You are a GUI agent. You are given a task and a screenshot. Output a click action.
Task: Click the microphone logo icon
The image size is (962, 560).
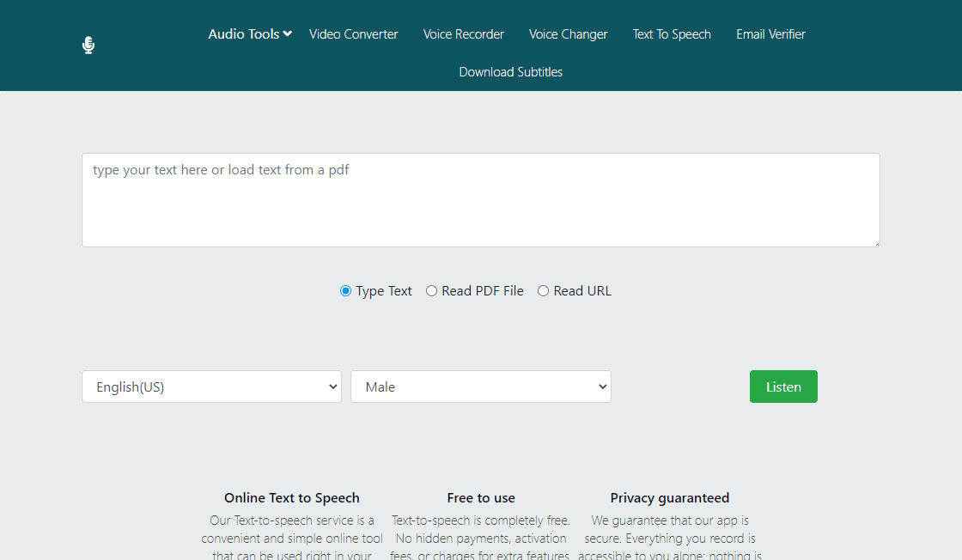point(88,45)
